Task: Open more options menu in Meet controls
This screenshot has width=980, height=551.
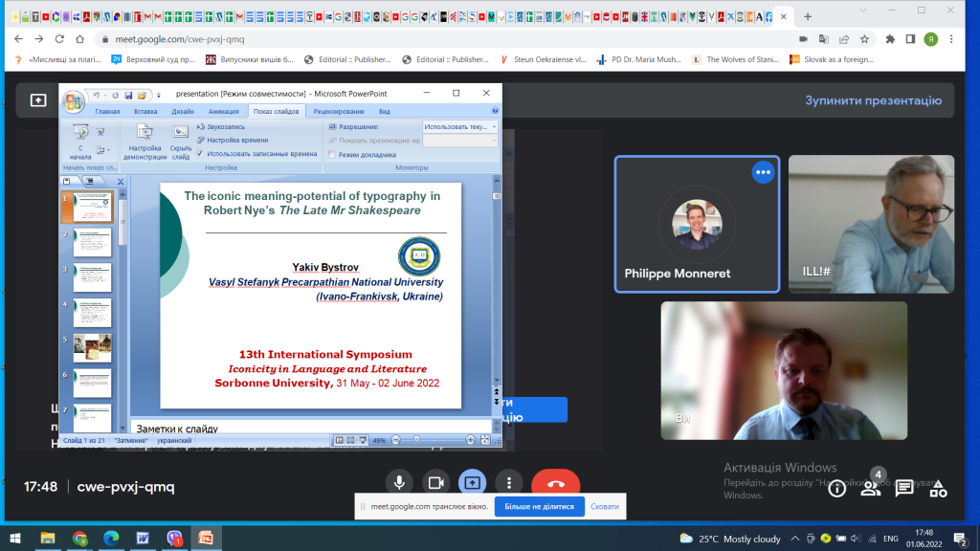Action: 509,483
